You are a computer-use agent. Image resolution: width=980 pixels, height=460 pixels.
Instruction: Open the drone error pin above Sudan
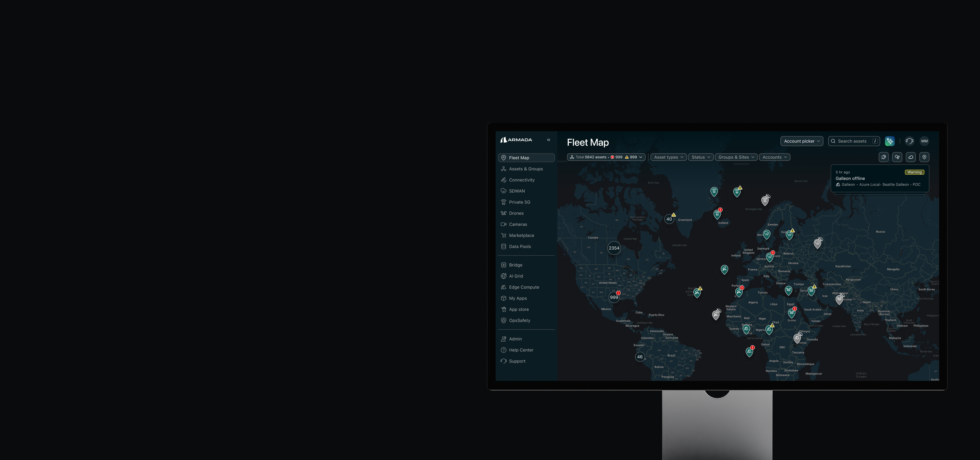click(x=792, y=313)
